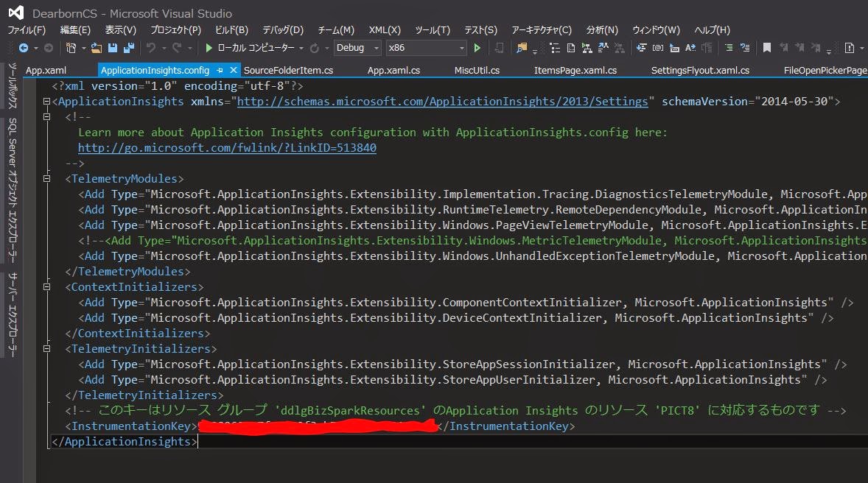The width and height of the screenshot is (868, 483).
Task: Open the New Project dropdown arrow
Action: pos(83,49)
